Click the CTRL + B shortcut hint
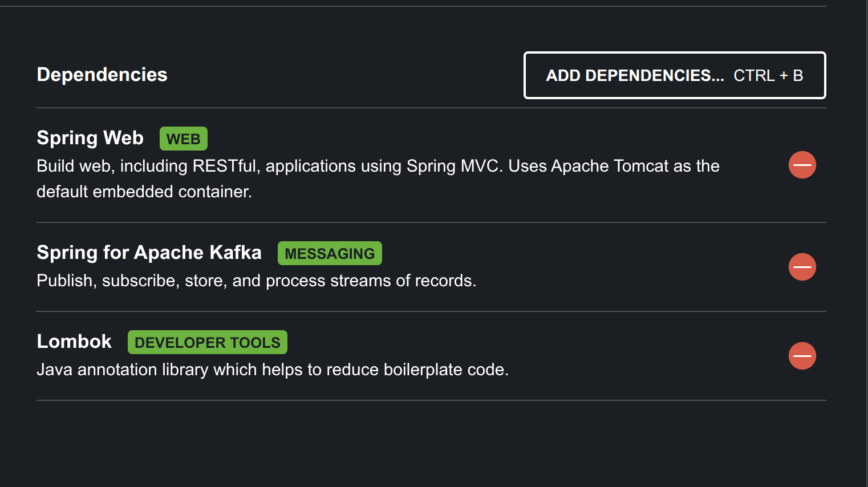 pos(768,75)
